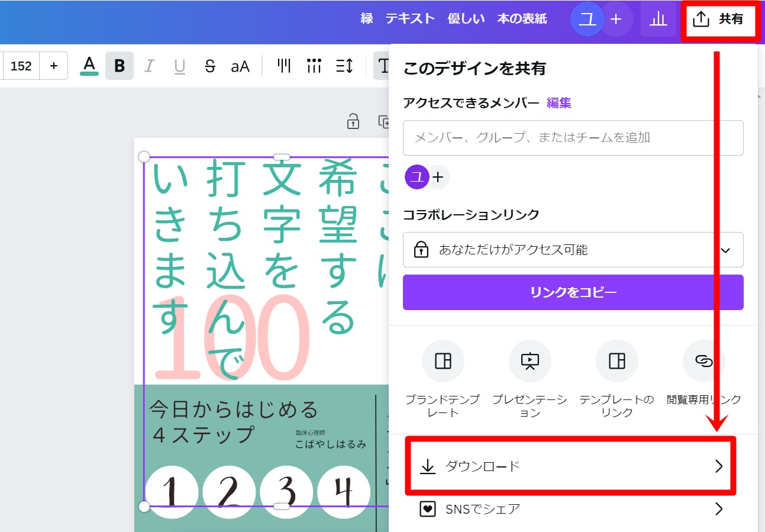
Task: Click bottom-left selection handle on text box
Action: tap(144, 507)
